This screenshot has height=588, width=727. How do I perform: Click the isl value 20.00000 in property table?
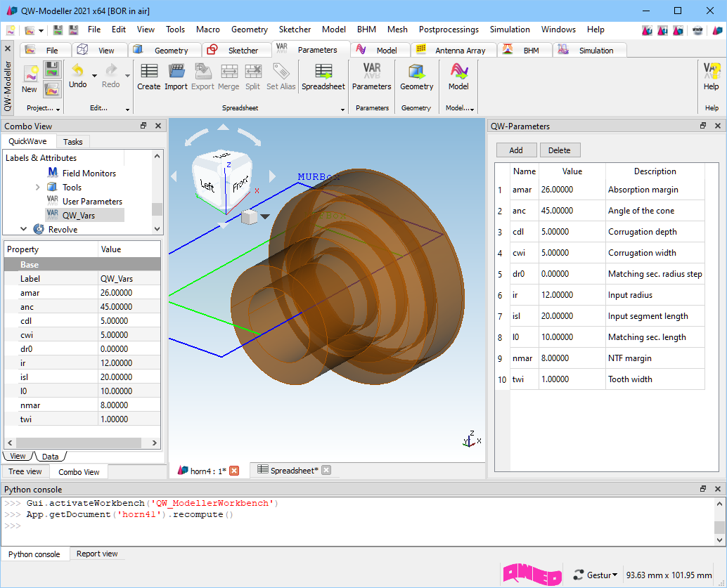click(x=129, y=377)
